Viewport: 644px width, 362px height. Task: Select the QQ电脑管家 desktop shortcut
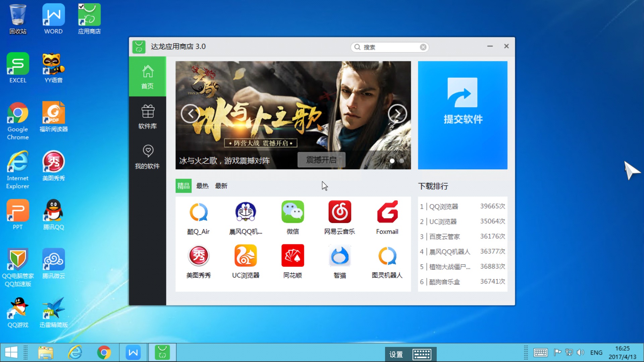pos(18,268)
